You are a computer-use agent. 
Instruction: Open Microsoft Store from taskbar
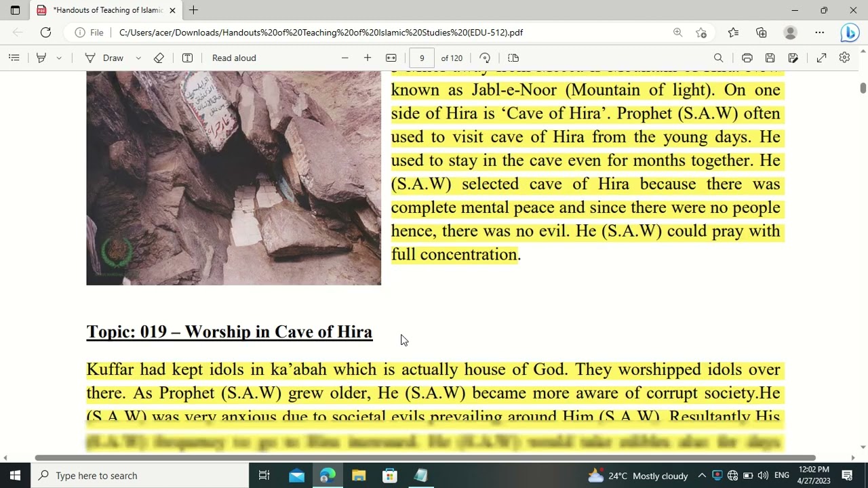point(390,475)
